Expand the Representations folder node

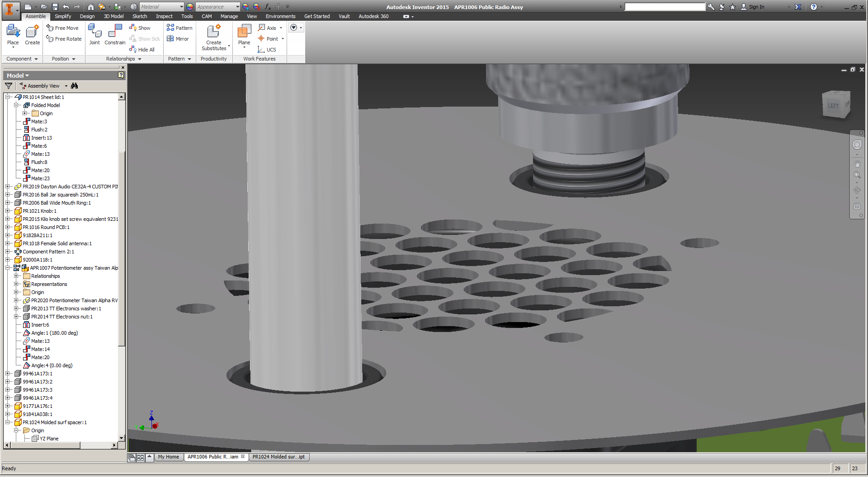coord(16,284)
